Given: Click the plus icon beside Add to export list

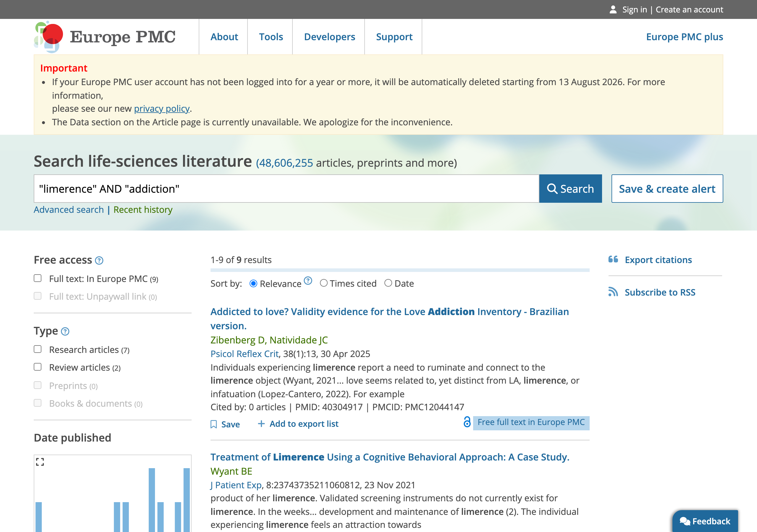Looking at the screenshot, I should pyautogui.click(x=261, y=424).
